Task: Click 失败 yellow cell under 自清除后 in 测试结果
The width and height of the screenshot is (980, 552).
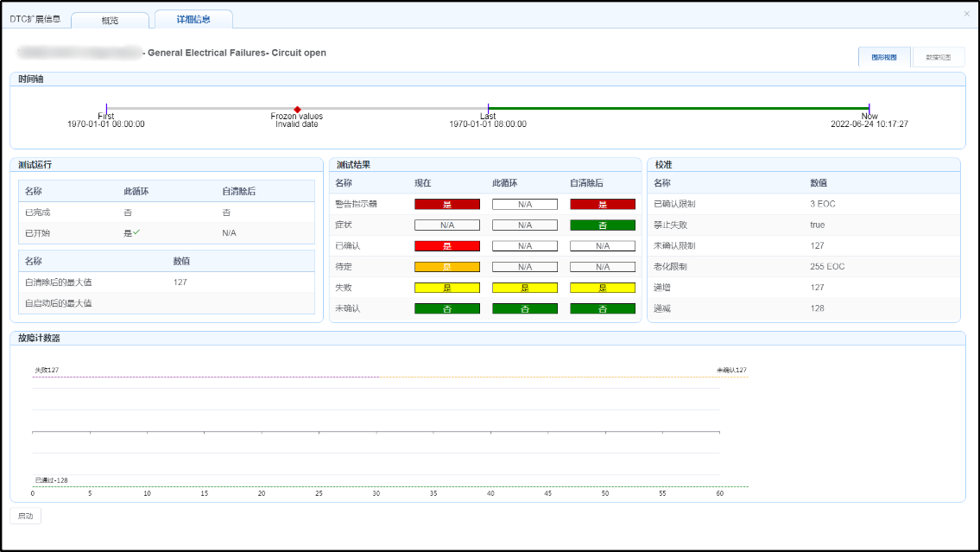Action: [x=603, y=288]
